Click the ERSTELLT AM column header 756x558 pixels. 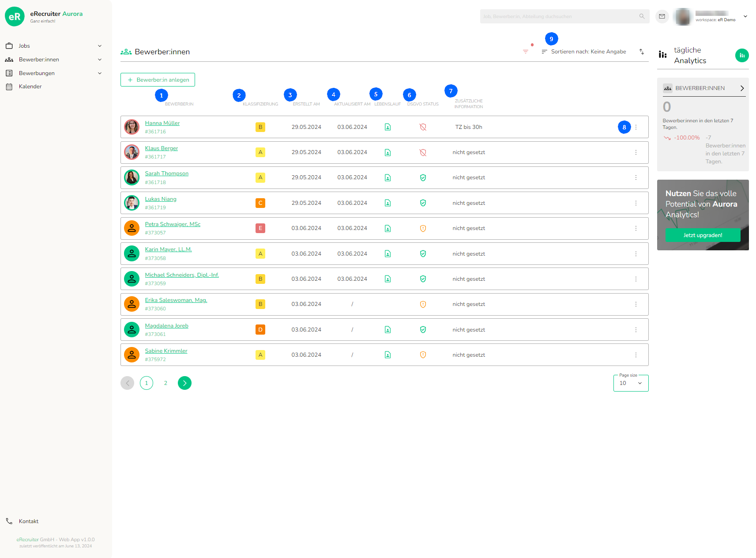(x=306, y=104)
